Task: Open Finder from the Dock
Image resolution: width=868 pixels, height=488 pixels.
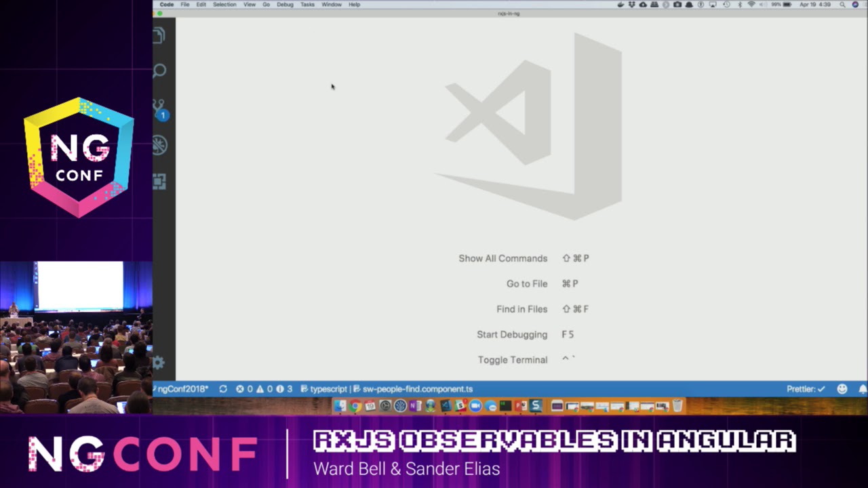Action: (x=340, y=406)
